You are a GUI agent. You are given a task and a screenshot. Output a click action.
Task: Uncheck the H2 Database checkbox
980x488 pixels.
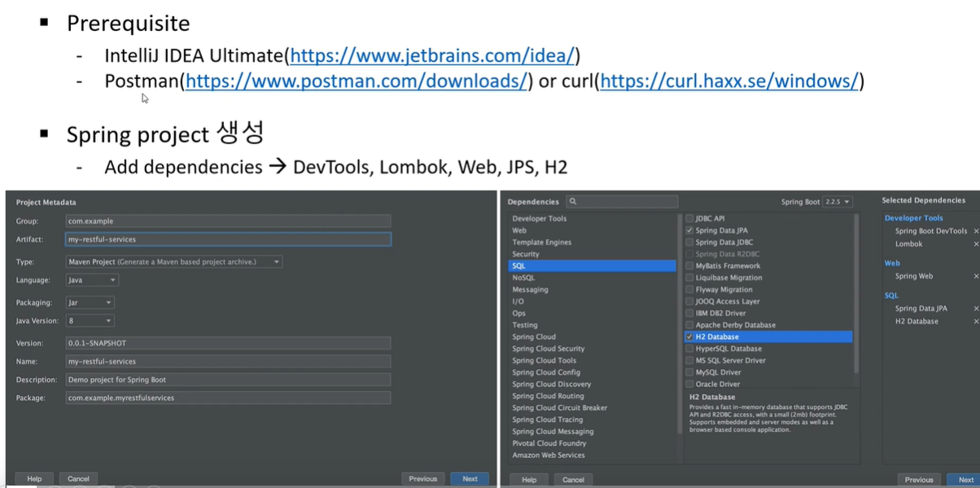[689, 336]
